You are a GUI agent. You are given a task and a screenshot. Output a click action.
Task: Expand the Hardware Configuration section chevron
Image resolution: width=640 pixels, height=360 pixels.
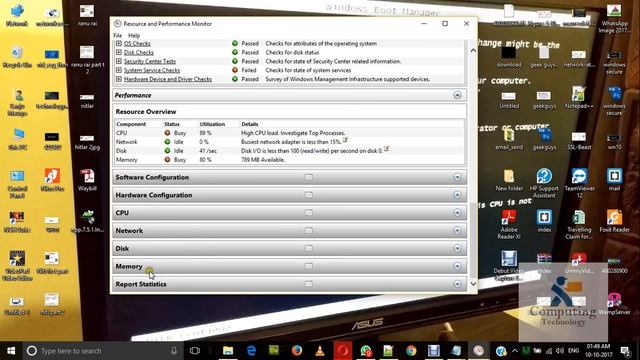[x=457, y=195]
